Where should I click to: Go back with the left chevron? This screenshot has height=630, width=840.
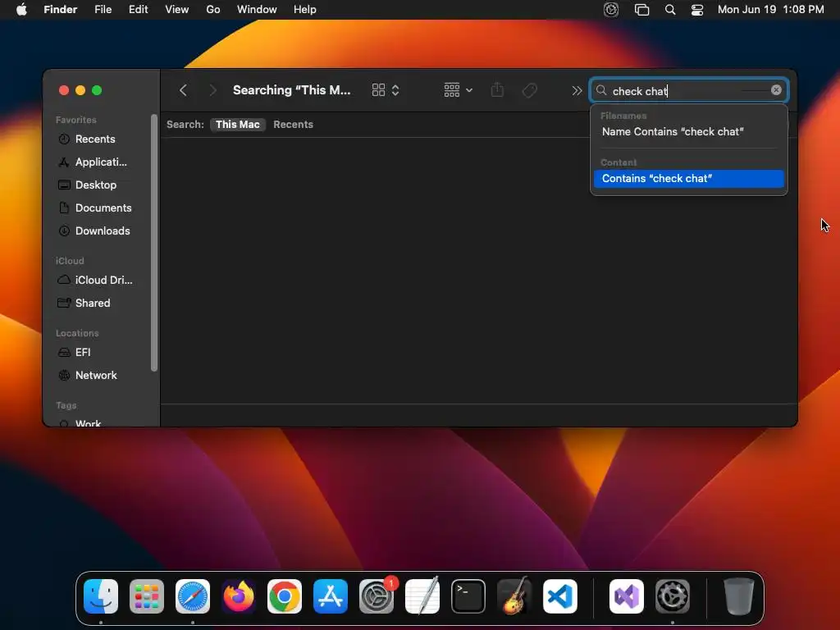click(183, 90)
